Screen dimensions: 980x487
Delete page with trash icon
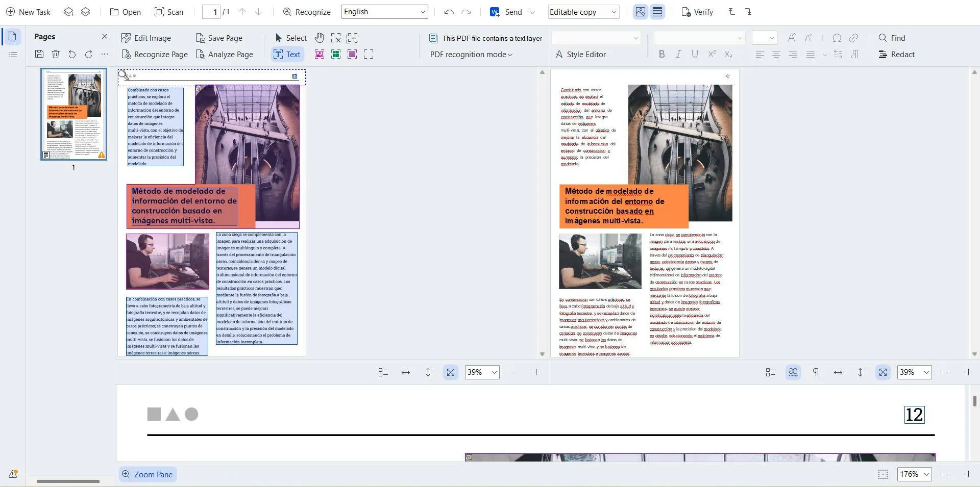pos(56,54)
